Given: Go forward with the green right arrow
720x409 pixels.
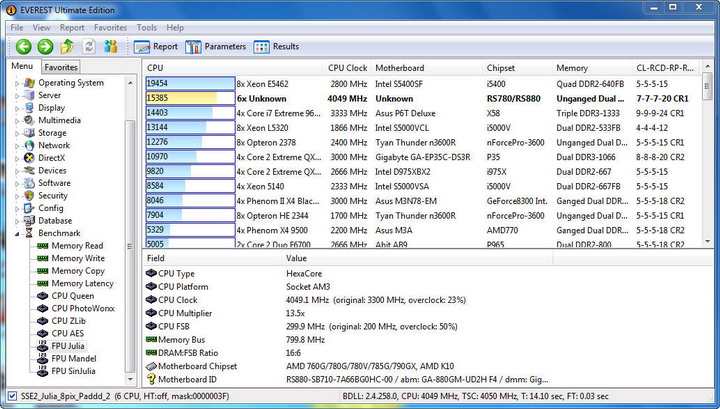Looking at the screenshot, I should 45,46.
